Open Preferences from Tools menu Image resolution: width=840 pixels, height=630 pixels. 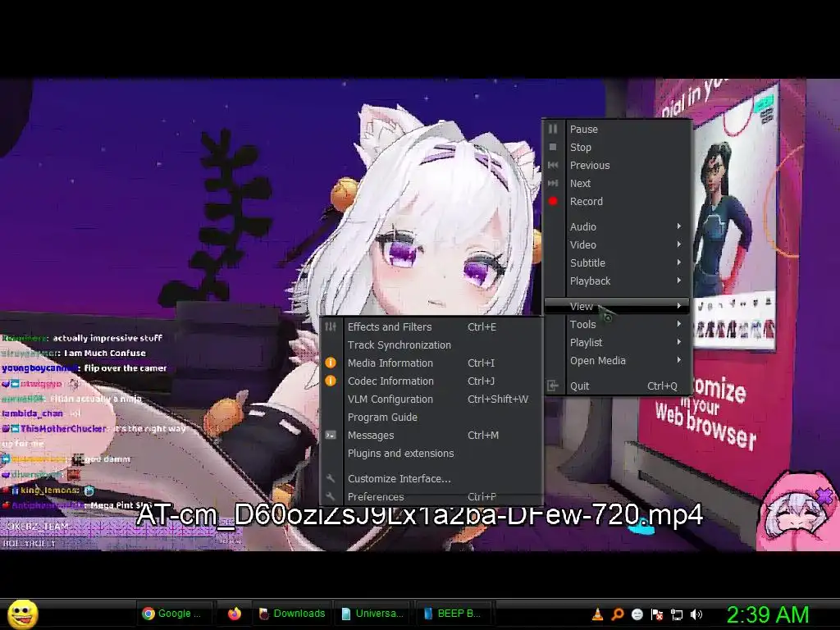[x=431, y=496]
